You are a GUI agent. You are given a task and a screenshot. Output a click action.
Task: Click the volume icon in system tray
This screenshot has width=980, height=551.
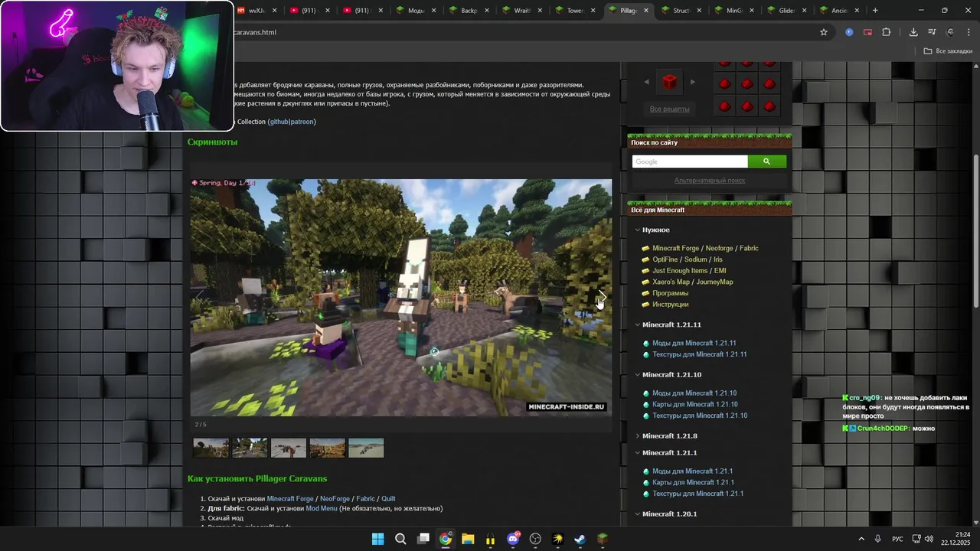pos(929,539)
